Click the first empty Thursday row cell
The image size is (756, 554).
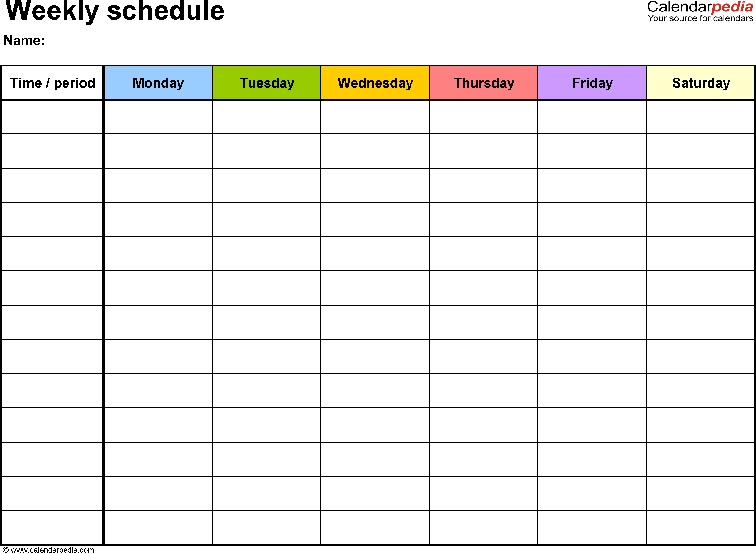[482, 117]
